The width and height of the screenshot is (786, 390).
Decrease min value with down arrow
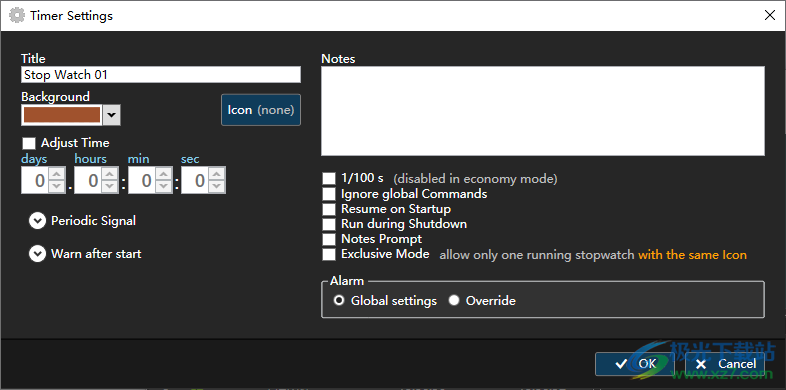coord(163,186)
